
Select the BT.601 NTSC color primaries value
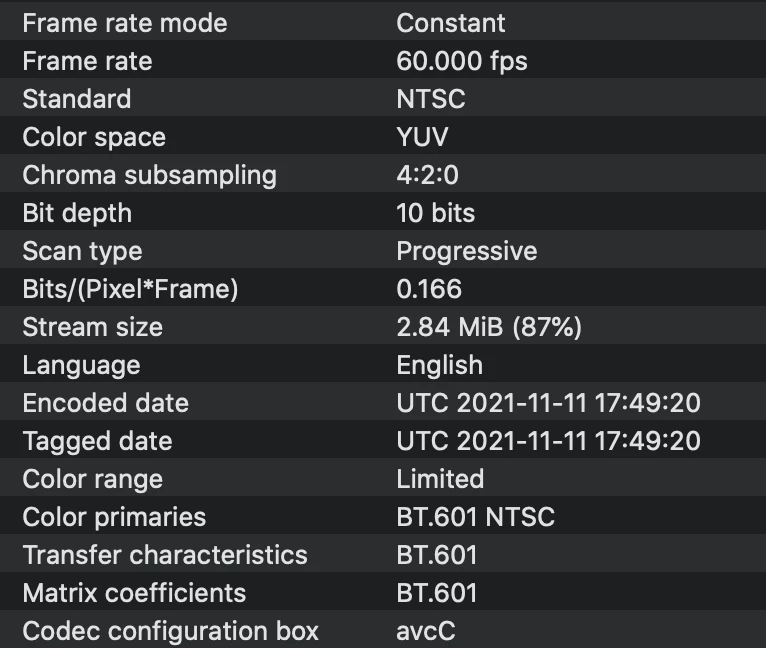point(475,517)
